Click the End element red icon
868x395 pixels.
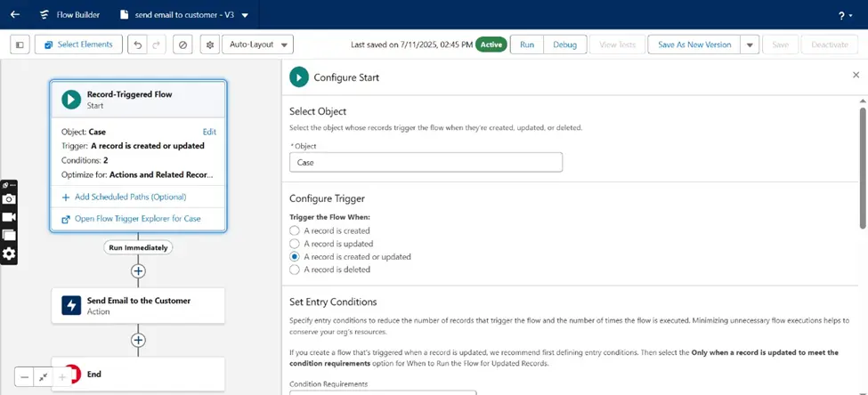pyautogui.click(x=72, y=374)
